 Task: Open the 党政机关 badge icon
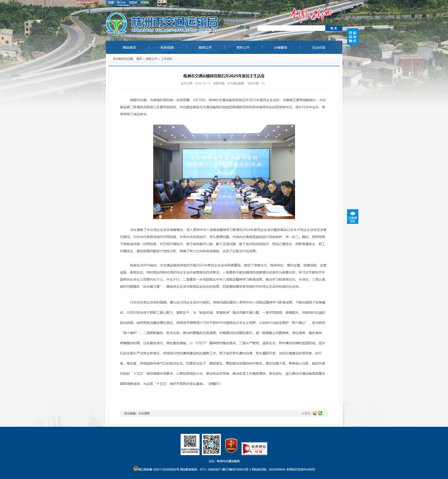pos(231,445)
